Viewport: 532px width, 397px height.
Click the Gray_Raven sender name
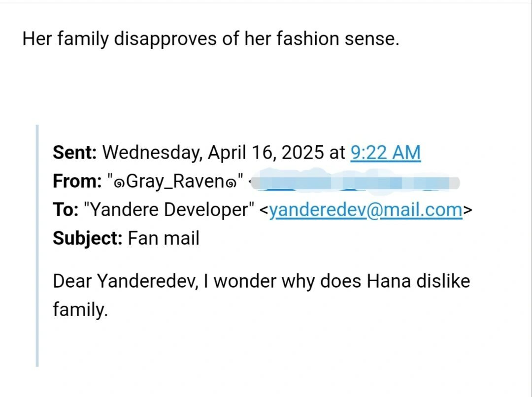[x=175, y=181]
